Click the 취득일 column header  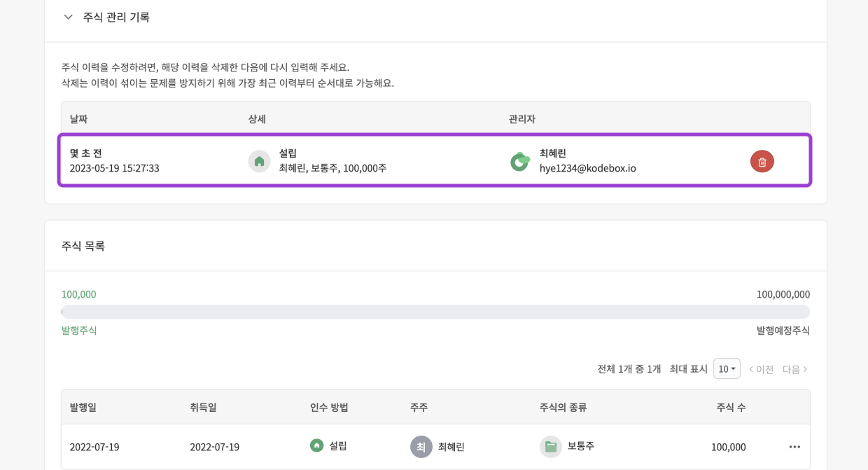coord(203,407)
